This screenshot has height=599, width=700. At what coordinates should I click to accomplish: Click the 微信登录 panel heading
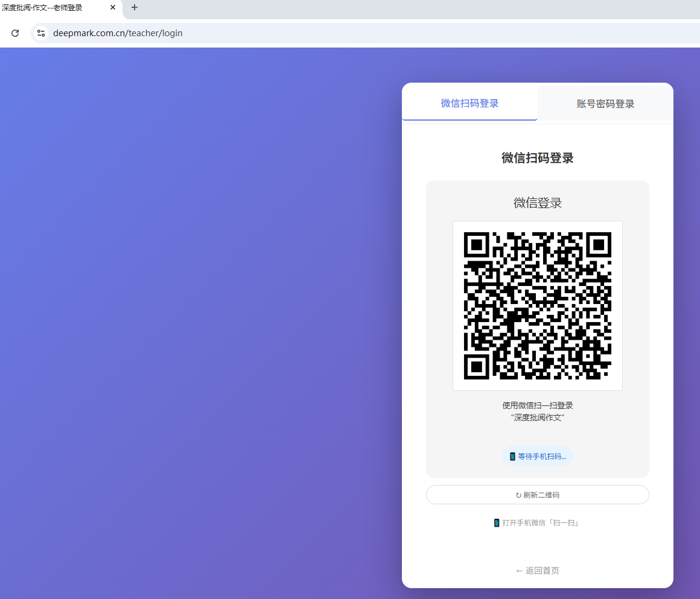point(537,203)
